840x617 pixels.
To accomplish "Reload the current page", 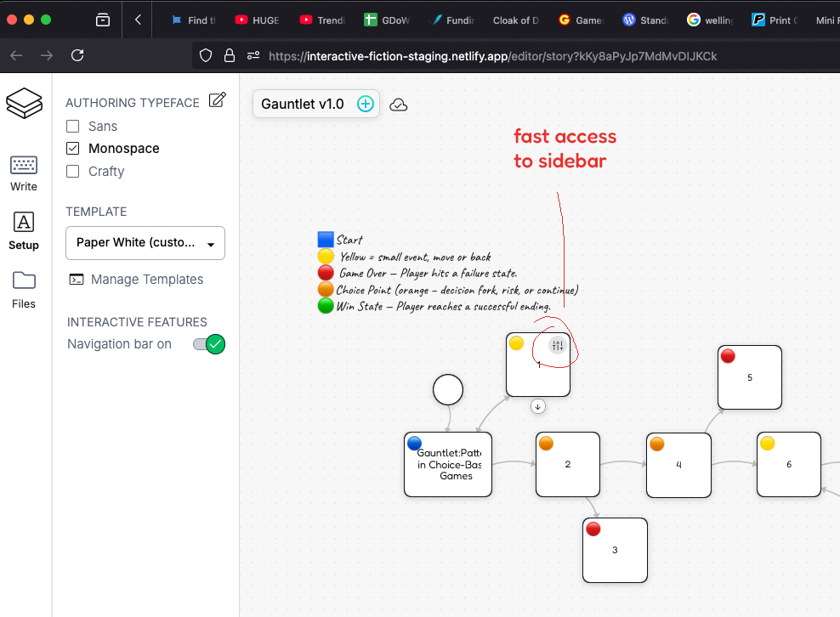I will pyautogui.click(x=77, y=55).
